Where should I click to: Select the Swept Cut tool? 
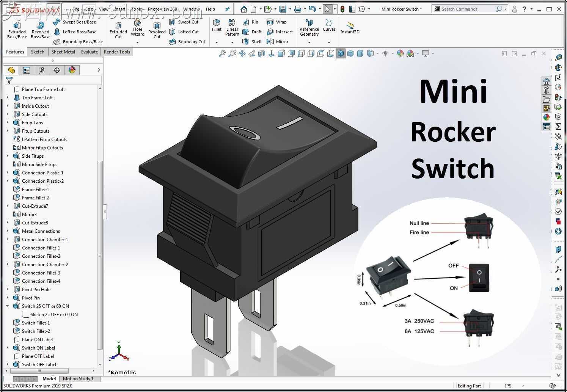tap(184, 22)
